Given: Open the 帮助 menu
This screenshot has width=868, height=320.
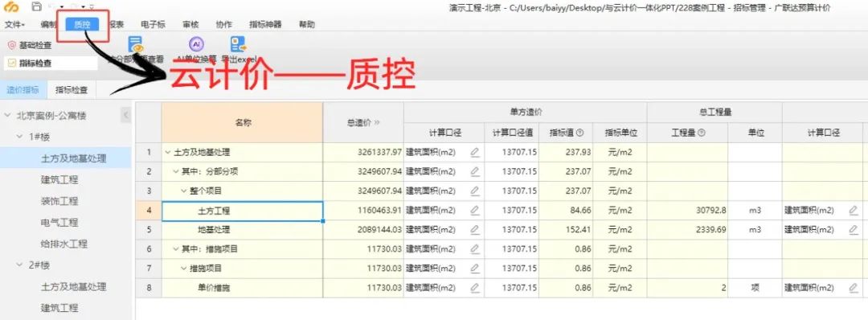Looking at the screenshot, I should click(307, 24).
